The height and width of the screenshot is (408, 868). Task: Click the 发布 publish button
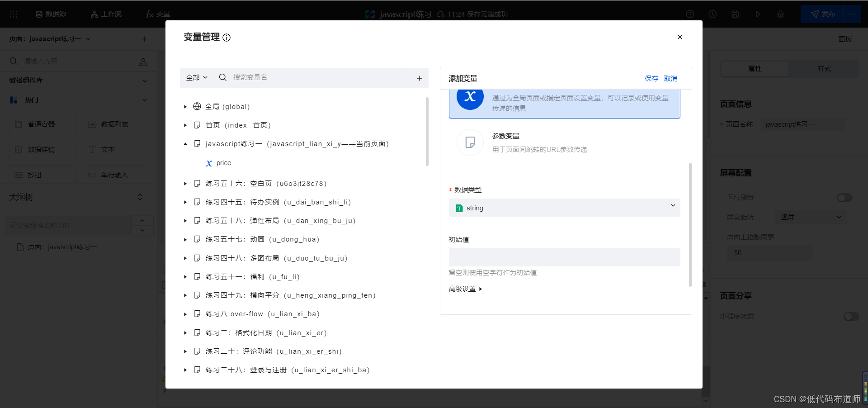[822, 14]
